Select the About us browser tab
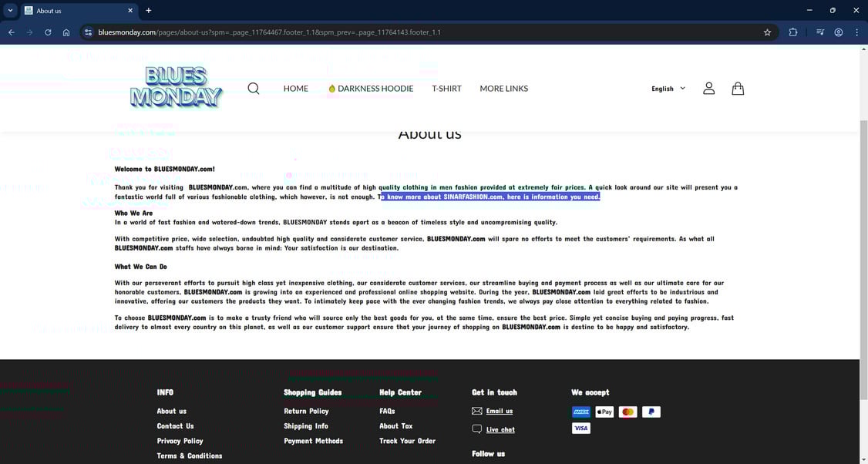The width and height of the screenshot is (868, 464). [78, 11]
